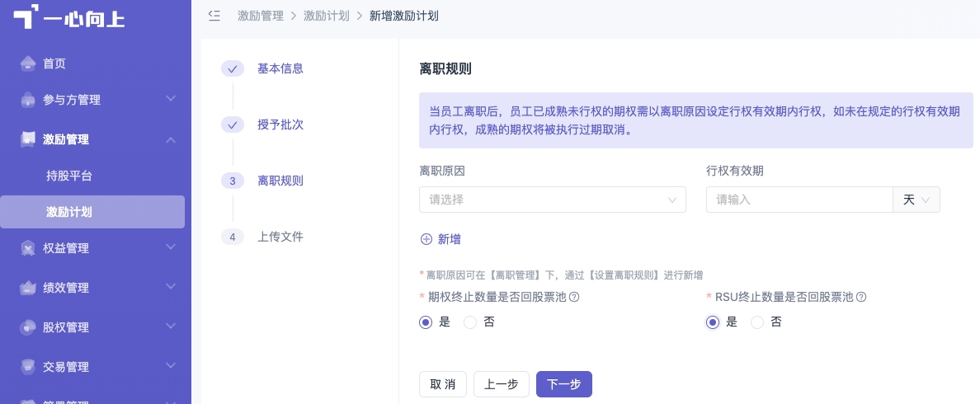Click the 基本信息 step checkmark icon
The width and height of the screenshot is (980, 404).
coord(233,68)
